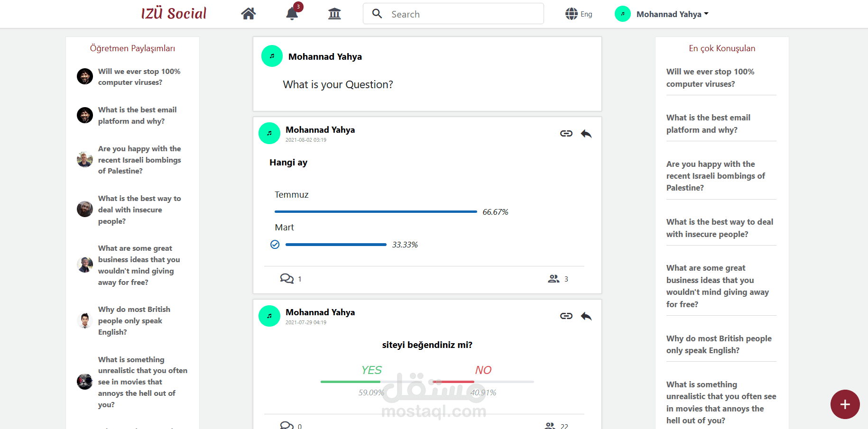Open comments on Hangi ay poll

[x=287, y=279]
